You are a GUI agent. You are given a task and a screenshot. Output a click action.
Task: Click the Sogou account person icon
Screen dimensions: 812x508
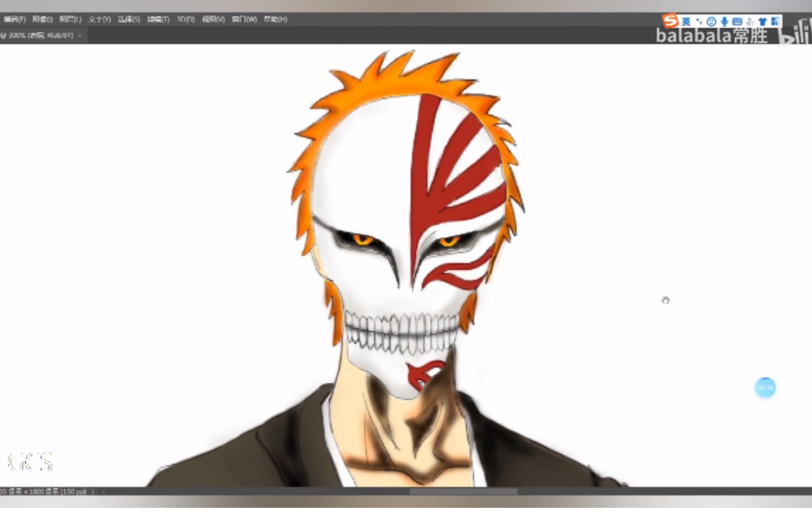750,21
